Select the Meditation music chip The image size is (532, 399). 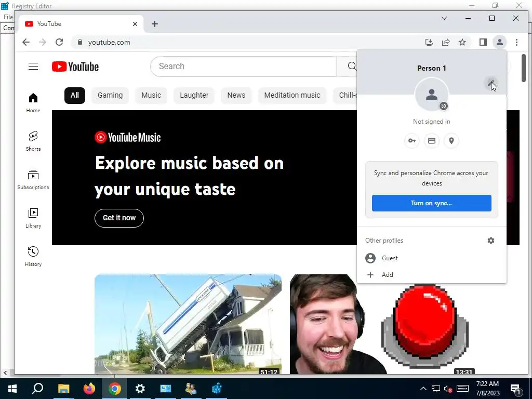(292, 96)
